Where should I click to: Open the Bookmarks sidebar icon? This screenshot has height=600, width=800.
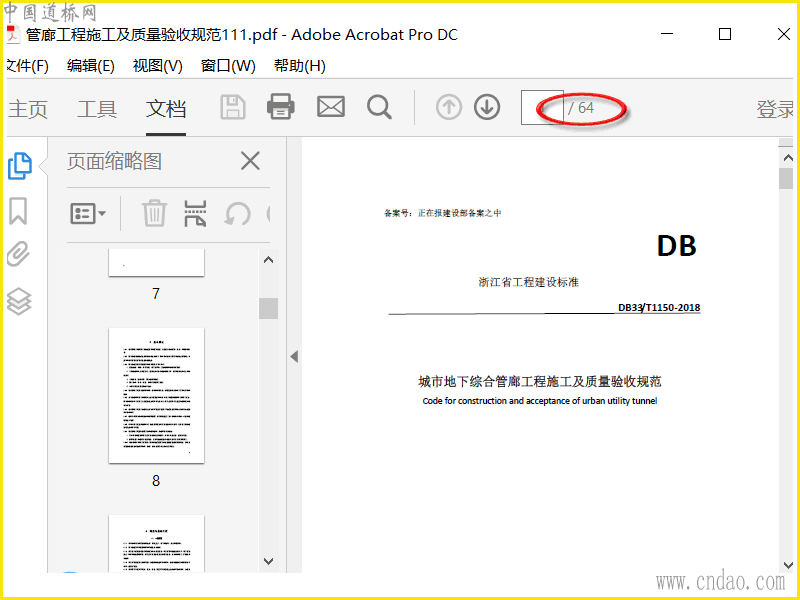pos(18,211)
